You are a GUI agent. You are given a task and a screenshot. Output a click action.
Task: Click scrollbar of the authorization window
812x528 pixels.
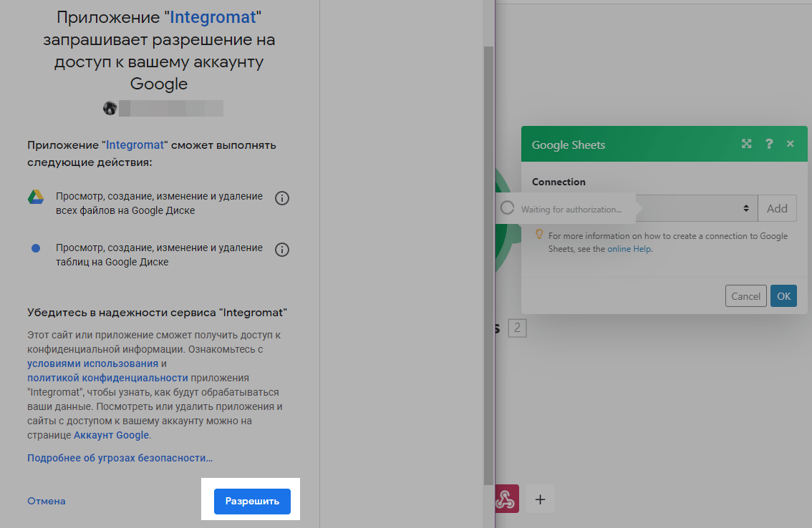pyautogui.click(x=488, y=265)
